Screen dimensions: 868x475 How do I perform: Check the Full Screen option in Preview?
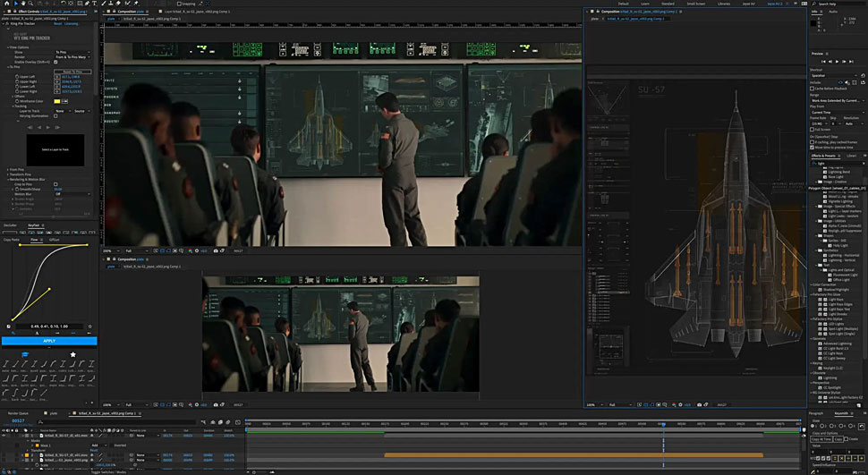(813, 130)
